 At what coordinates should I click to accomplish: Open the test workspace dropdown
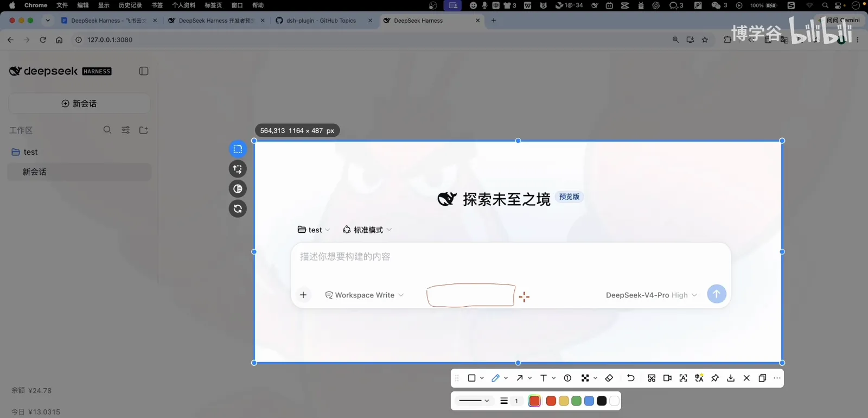[x=314, y=230]
